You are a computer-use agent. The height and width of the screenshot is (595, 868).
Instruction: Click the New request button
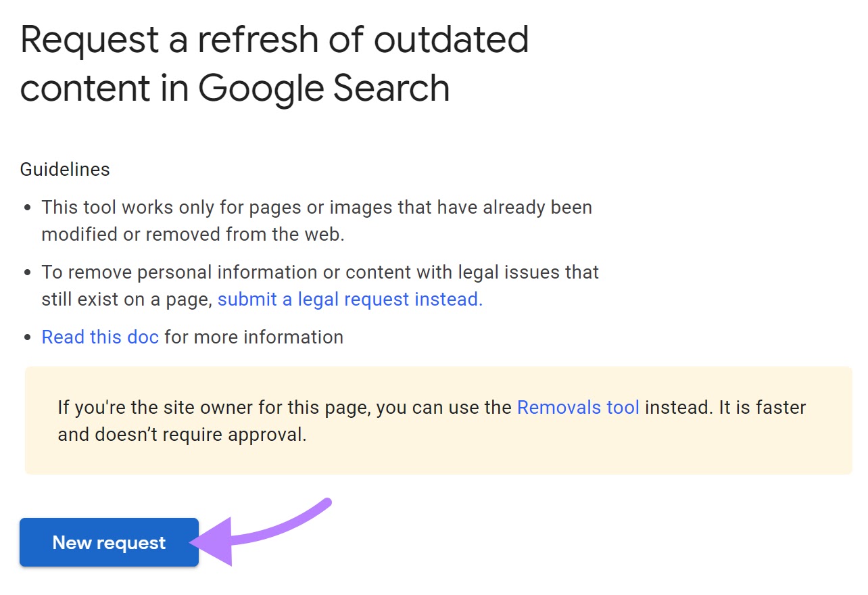tap(108, 542)
